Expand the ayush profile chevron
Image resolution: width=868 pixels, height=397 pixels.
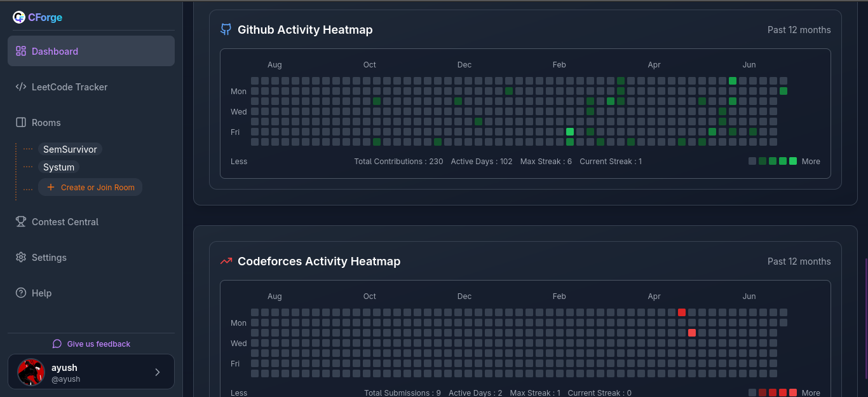(x=157, y=372)
